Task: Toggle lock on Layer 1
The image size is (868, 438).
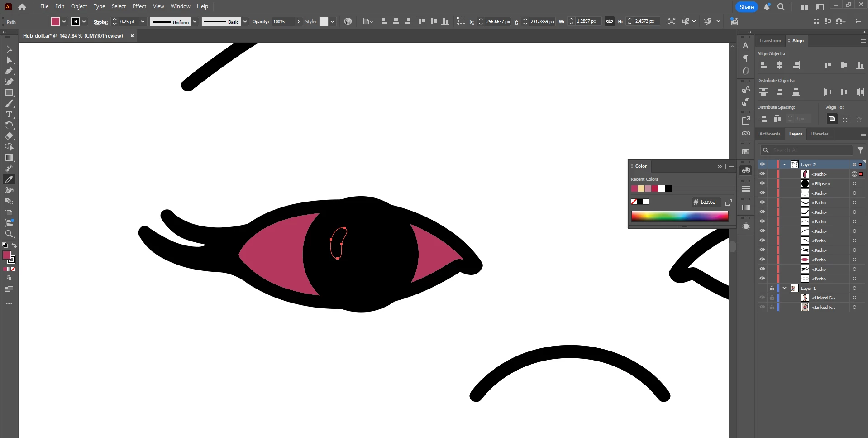Action: pos(772,288)
